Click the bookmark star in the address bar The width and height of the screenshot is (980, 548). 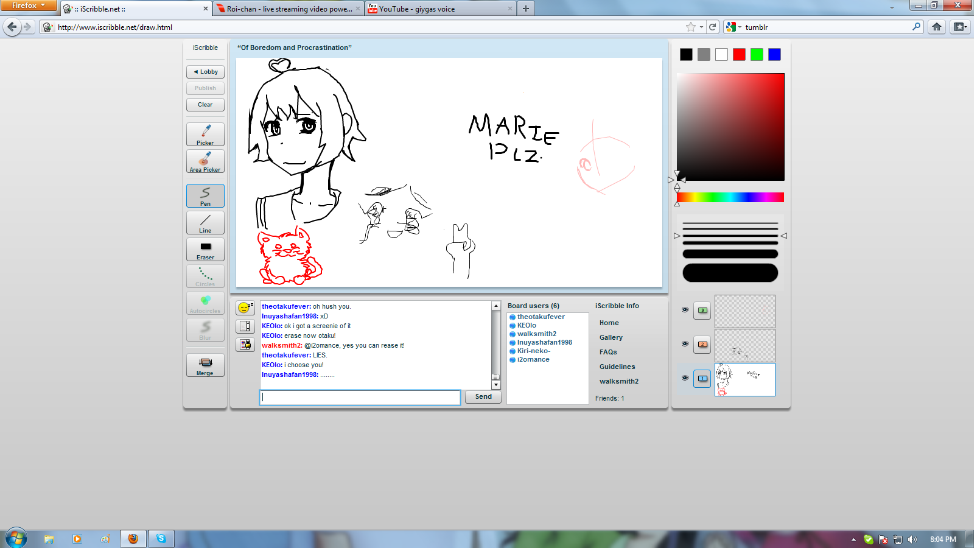(690, 27)
